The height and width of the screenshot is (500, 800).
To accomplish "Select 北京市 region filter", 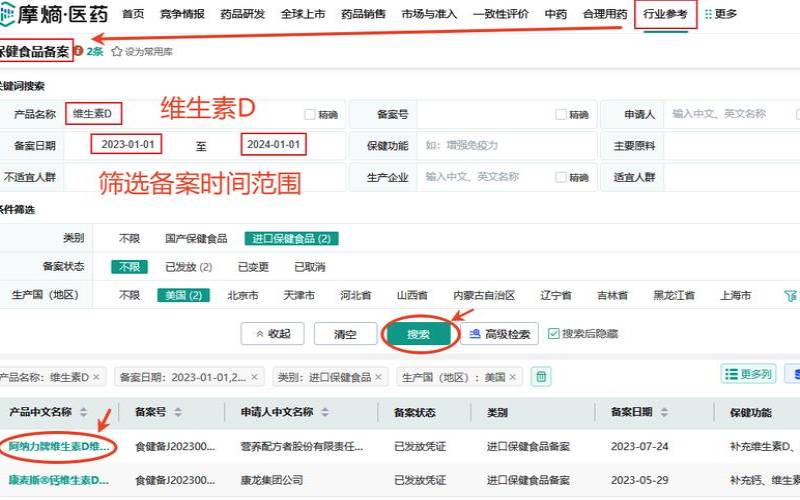I will (x=243, y=295).
